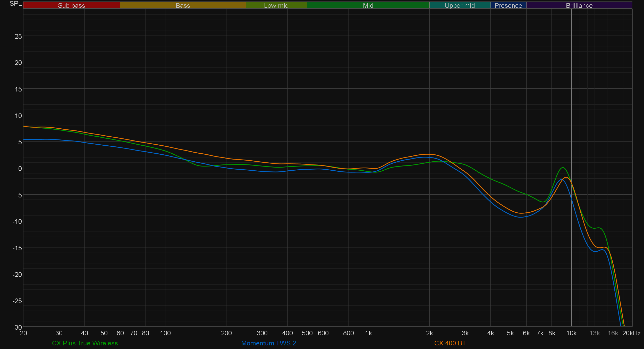Toggle the CX Plus True Wireless legend entry

click(85, 343)
